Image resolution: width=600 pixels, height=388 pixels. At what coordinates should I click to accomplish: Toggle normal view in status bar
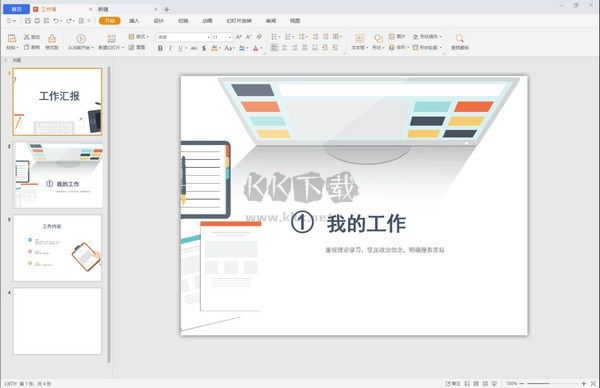coord(467,383)
